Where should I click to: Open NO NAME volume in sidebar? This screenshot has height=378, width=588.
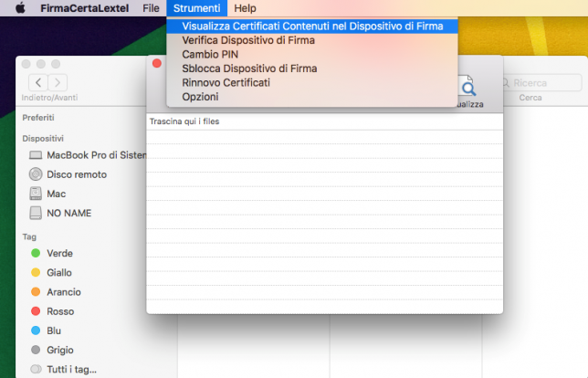[x=69, y=213]
